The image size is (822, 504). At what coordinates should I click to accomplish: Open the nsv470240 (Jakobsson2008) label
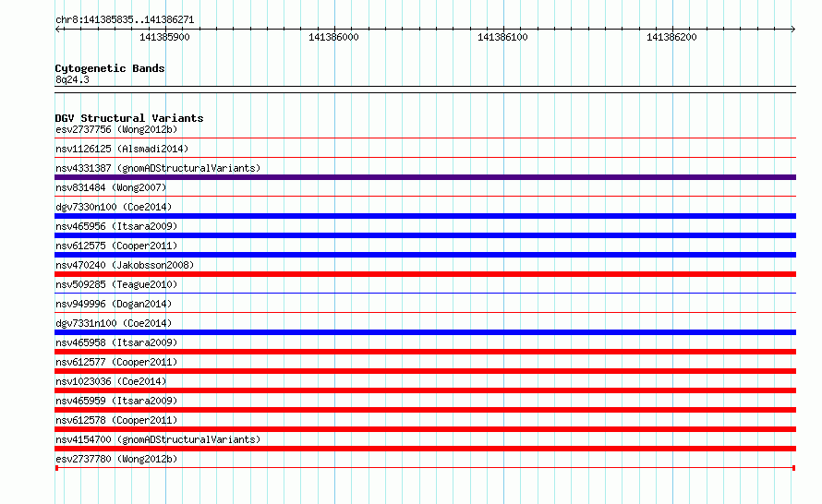[x=125, y=265]
